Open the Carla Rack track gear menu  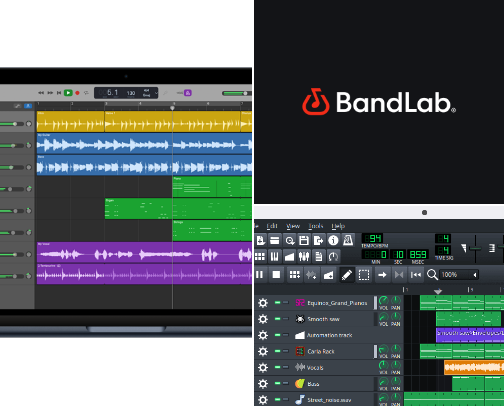[263, 351]
